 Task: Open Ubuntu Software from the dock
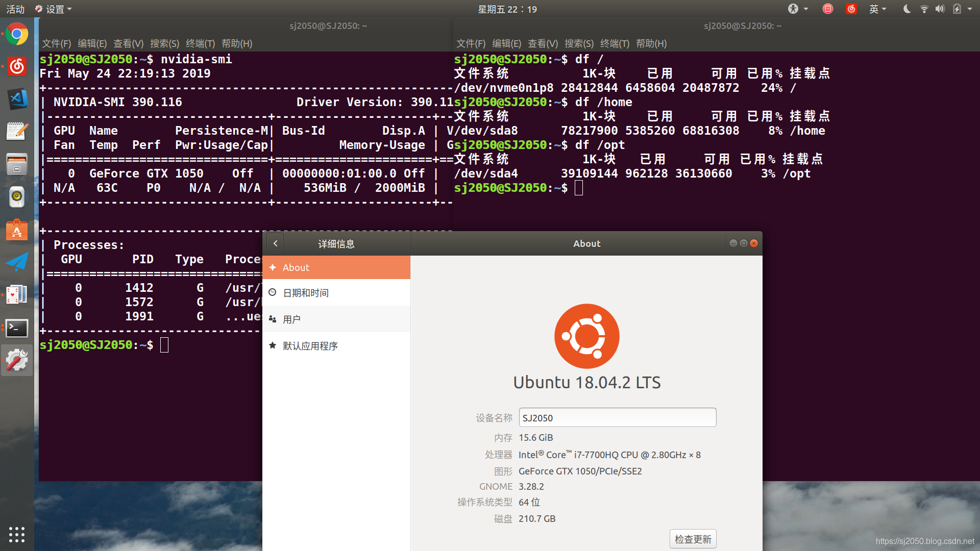point(17,230)
